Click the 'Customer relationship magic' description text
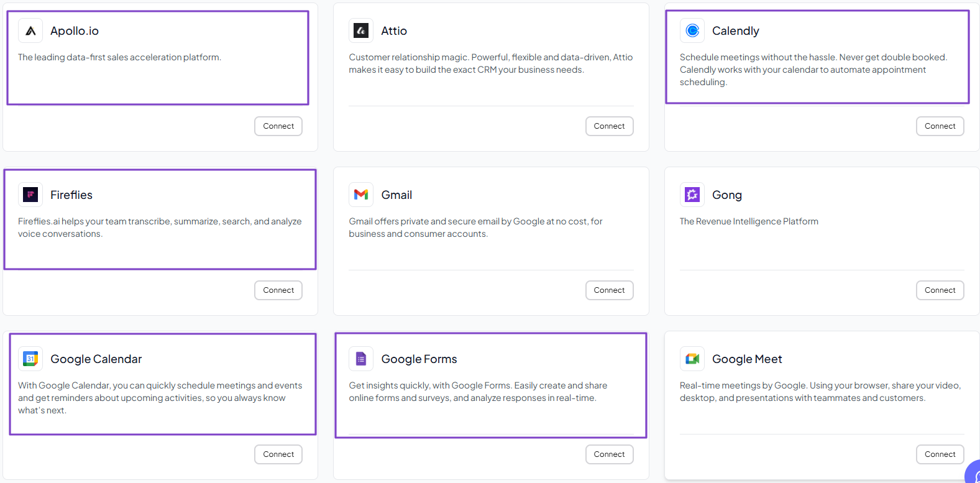 coord(491,63)
